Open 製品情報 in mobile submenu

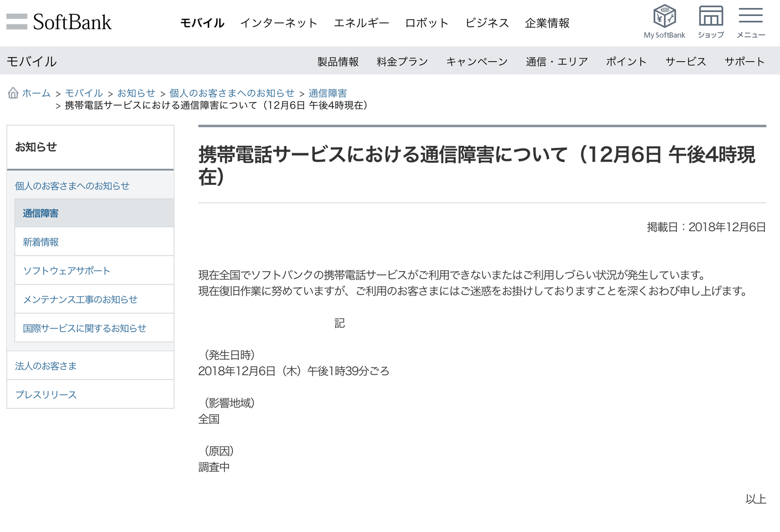pos(338,62)
